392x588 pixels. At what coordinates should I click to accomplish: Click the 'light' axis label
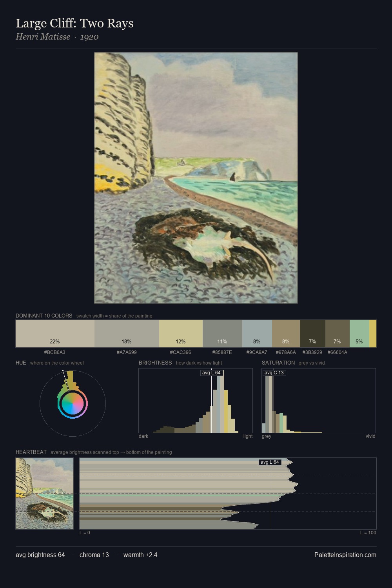(x=248, y=436)
